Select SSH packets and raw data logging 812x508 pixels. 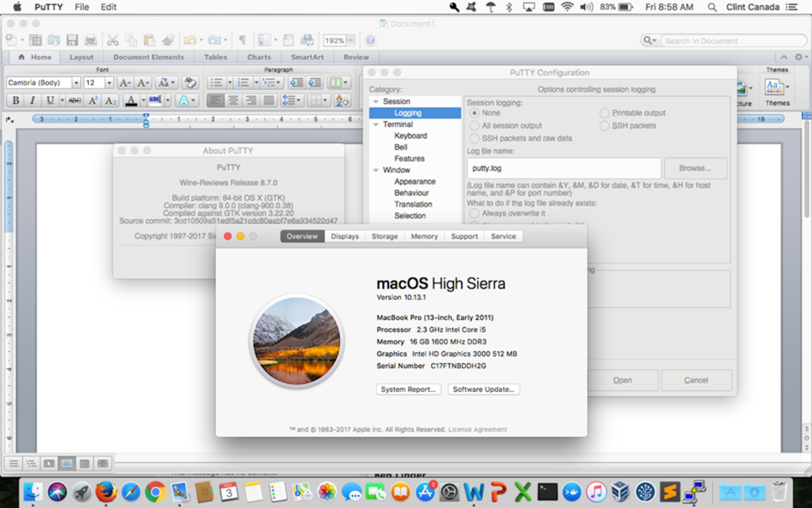474,138
